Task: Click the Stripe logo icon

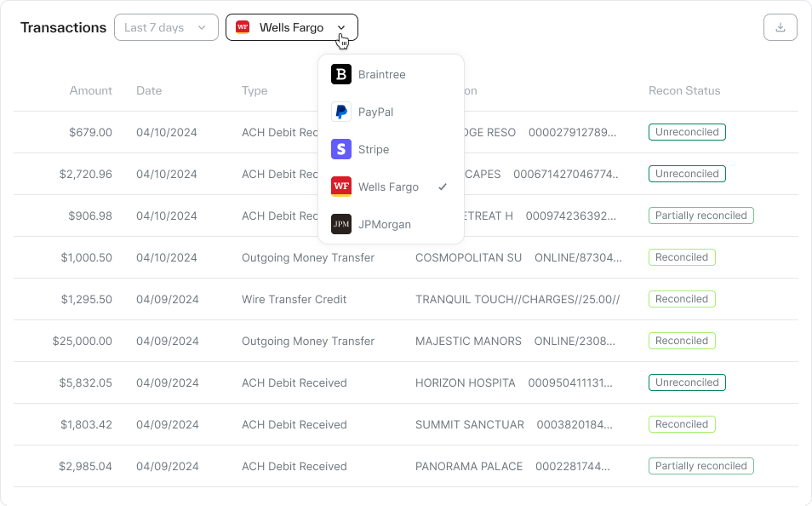Action: (341, 150)
